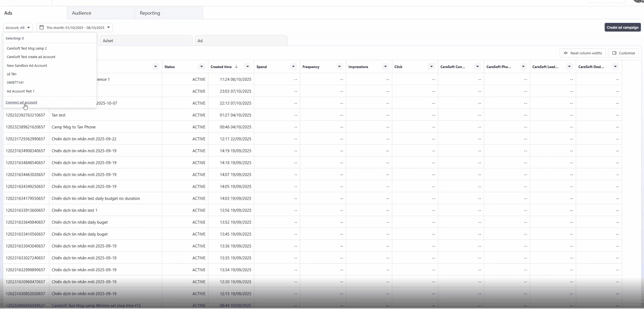
Task: Select CareSoft Test Msg camp 2 account
Action: tap(27, 48)
